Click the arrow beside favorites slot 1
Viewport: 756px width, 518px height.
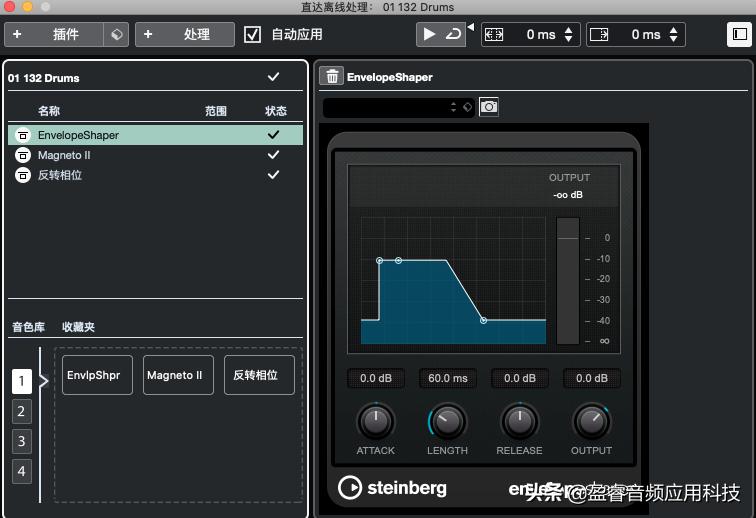coord(44,382)
